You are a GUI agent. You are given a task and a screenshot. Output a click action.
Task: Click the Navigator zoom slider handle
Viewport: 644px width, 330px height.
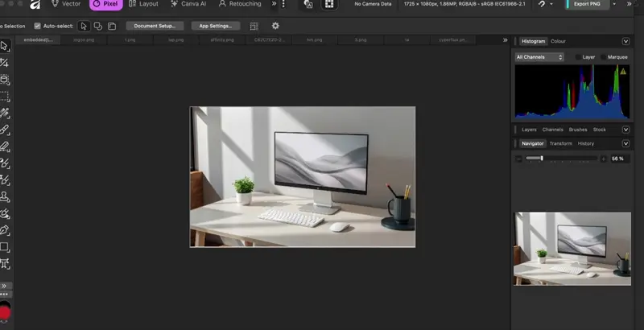click(542, 158)
